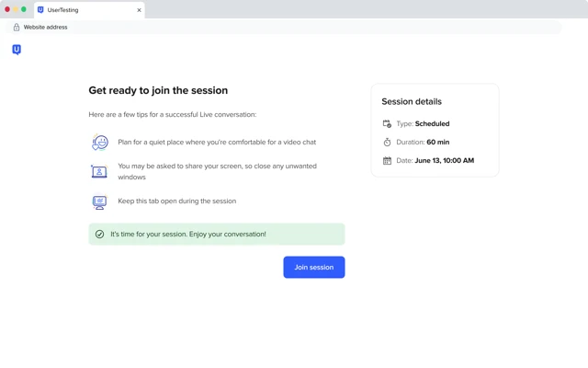Click the UserTesting logo in page header
Screen dimensions: 588x368
(17, 50)
